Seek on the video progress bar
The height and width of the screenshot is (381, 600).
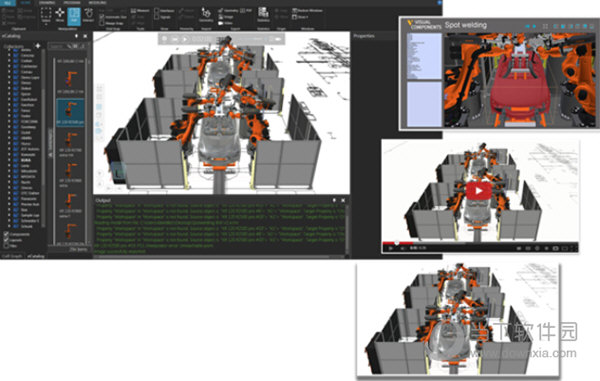point(480,243)
